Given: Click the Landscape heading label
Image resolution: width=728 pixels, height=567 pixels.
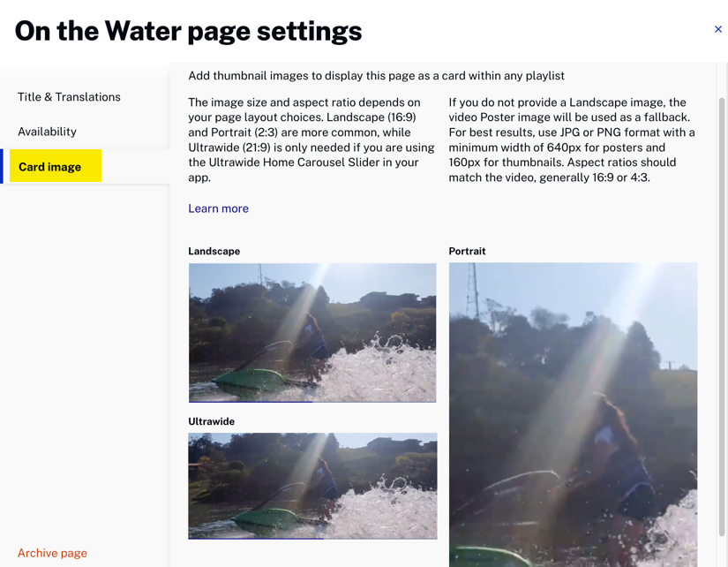Looking at the screenshot, I should 214,251.
